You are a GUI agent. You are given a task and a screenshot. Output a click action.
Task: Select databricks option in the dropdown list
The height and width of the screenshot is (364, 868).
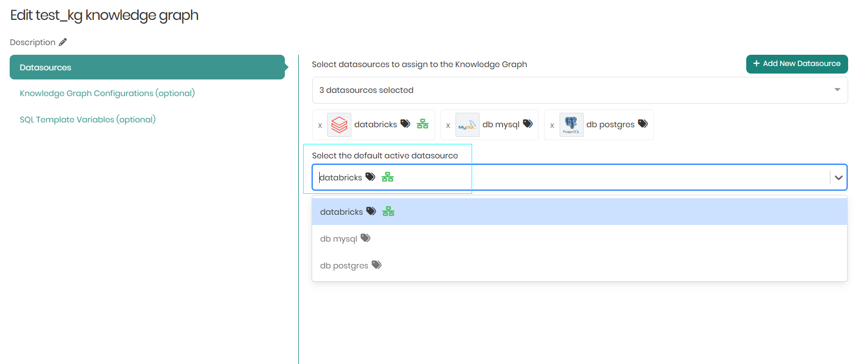[342, 212]
